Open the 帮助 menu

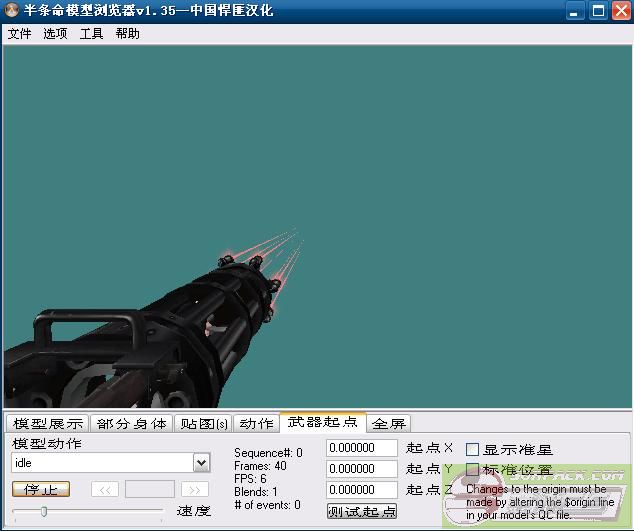127,33
